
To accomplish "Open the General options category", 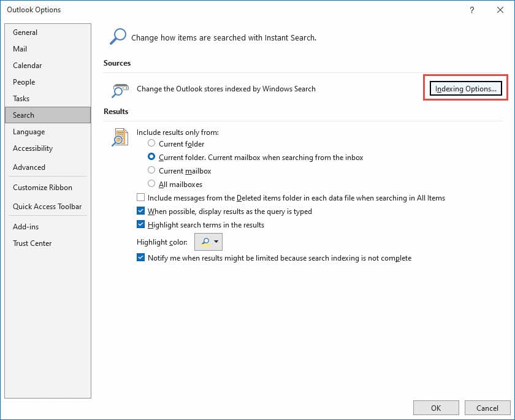I will 48,32.
